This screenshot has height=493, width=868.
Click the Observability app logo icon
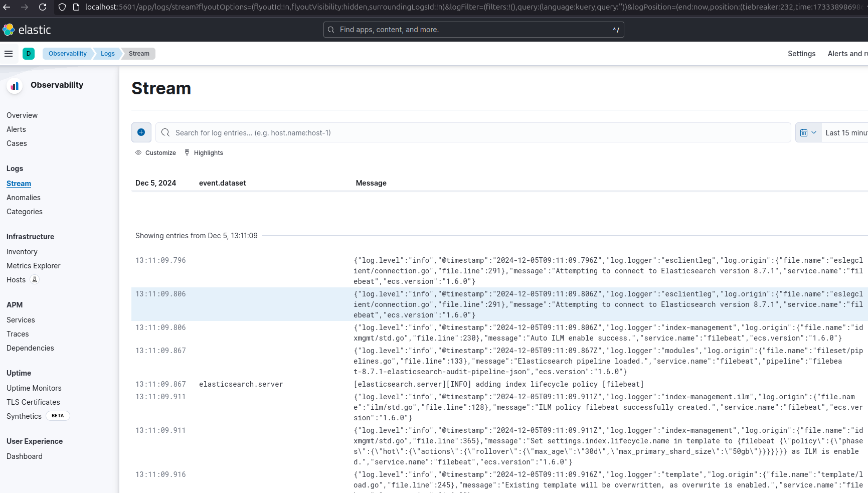(x=15, y=86)
